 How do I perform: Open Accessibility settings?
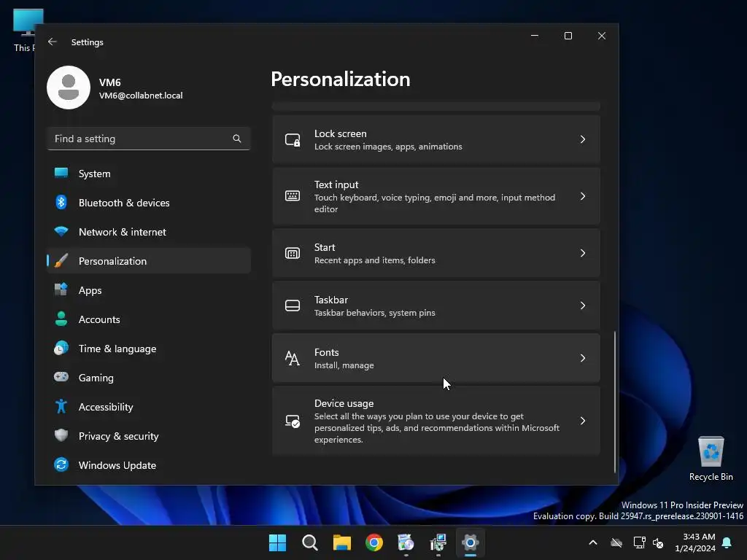point(149,406)
